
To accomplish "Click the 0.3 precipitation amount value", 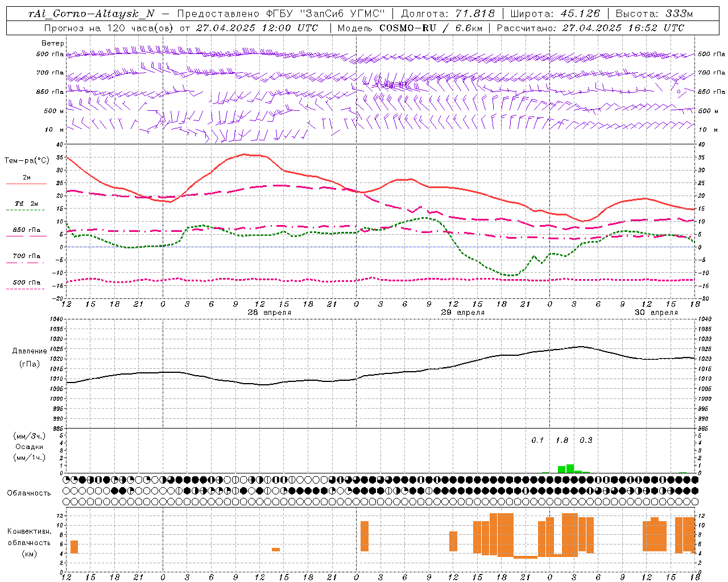I will click(x=586, y=440).
